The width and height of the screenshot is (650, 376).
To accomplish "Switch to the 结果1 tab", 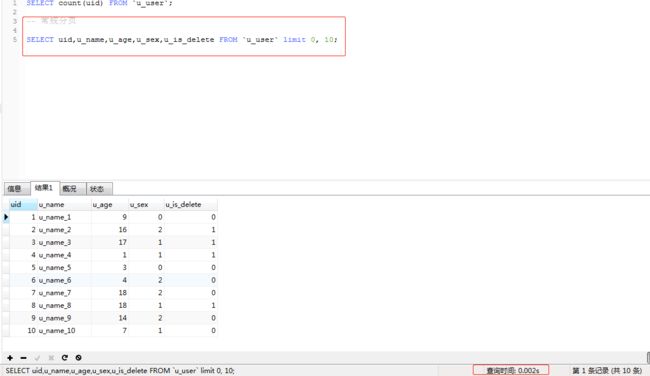I will point(44,188).
